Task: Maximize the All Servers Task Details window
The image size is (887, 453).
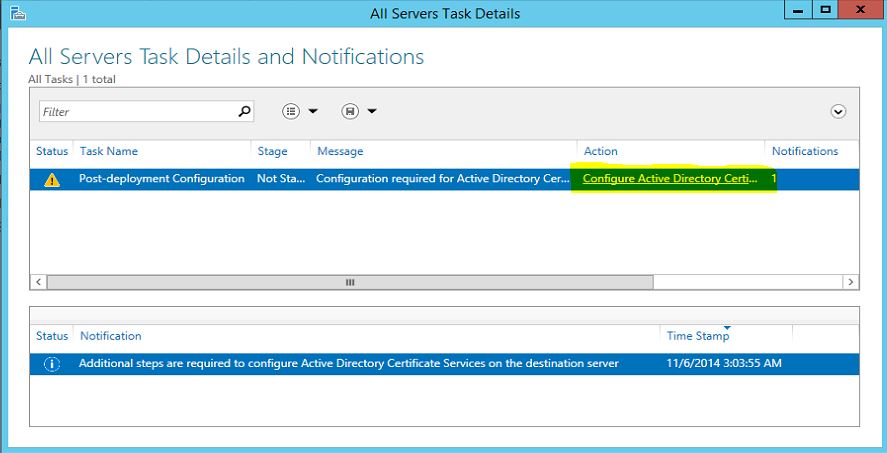Action: pyautogui.click(x=826, y=10)
